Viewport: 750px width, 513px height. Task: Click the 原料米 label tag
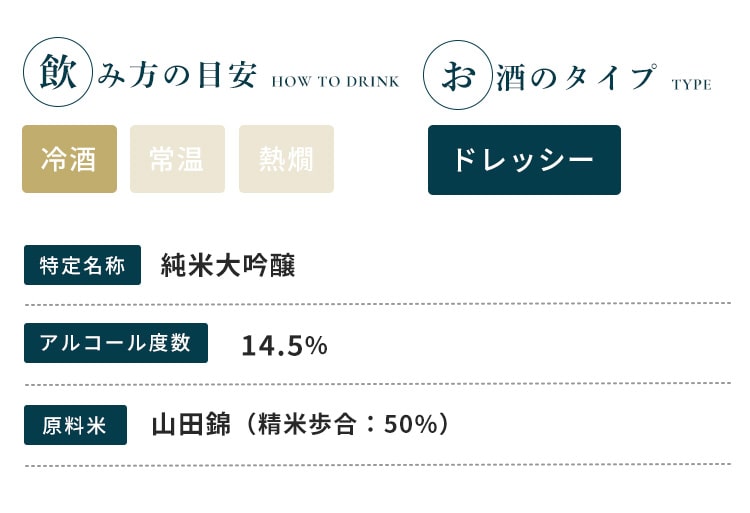coord(75,425)
